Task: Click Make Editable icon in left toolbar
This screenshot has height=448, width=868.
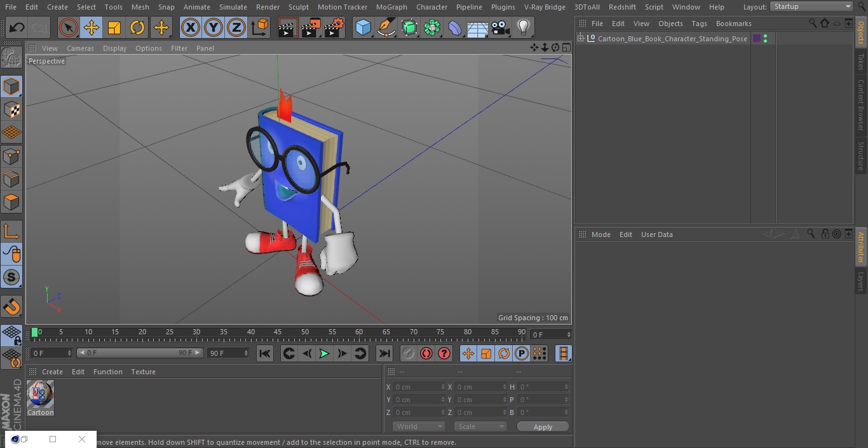Action: tap(11, 58)
